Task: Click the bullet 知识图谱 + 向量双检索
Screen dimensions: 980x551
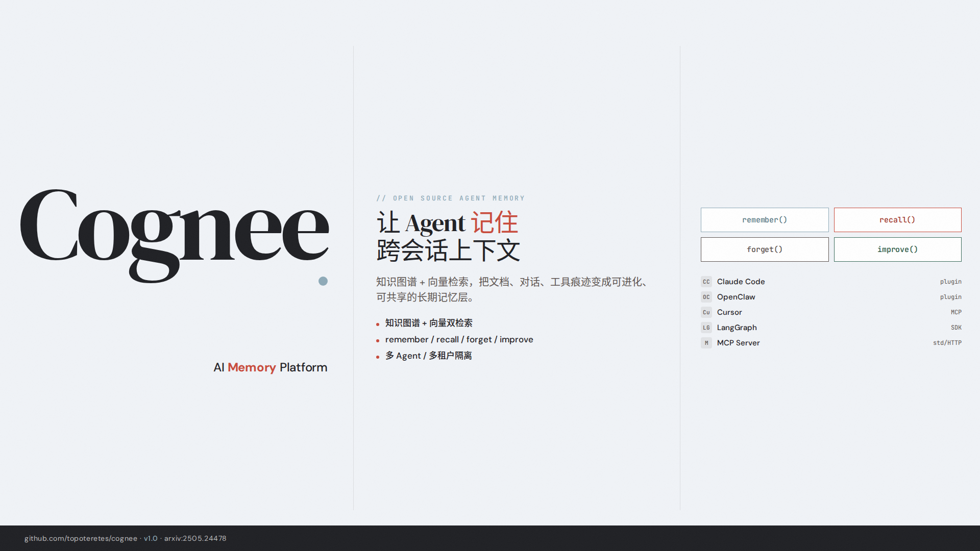Action: tap(429, 323)
